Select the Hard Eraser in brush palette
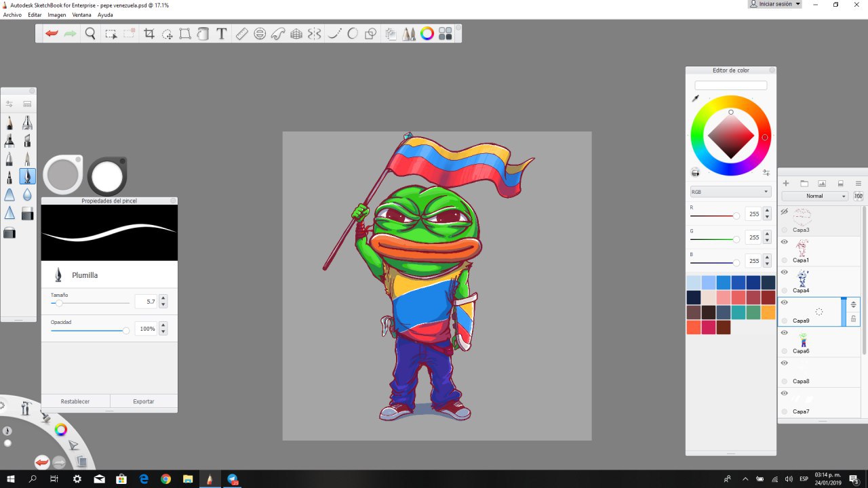Viewport: 868px width, 488px height. pyautogui.click(x=27, y=213)
